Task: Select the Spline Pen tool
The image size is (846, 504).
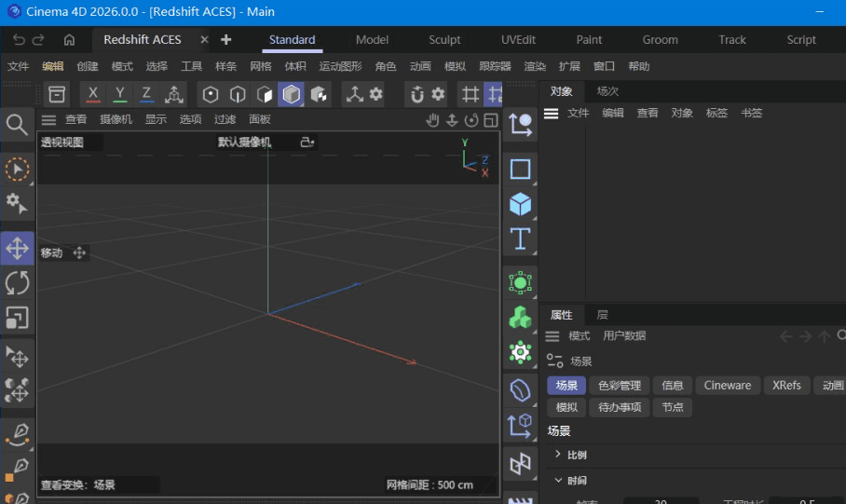Action: [x=17, y=433]
